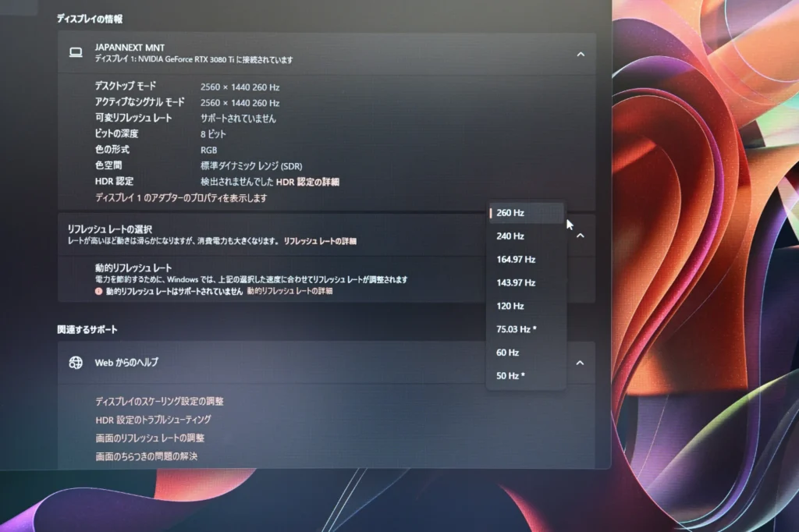Choose 240 Hz from refresh rate list
Image resolution: width=799 pixels, height=532 pixels.
pyautogui.click(x=527, y=236)
